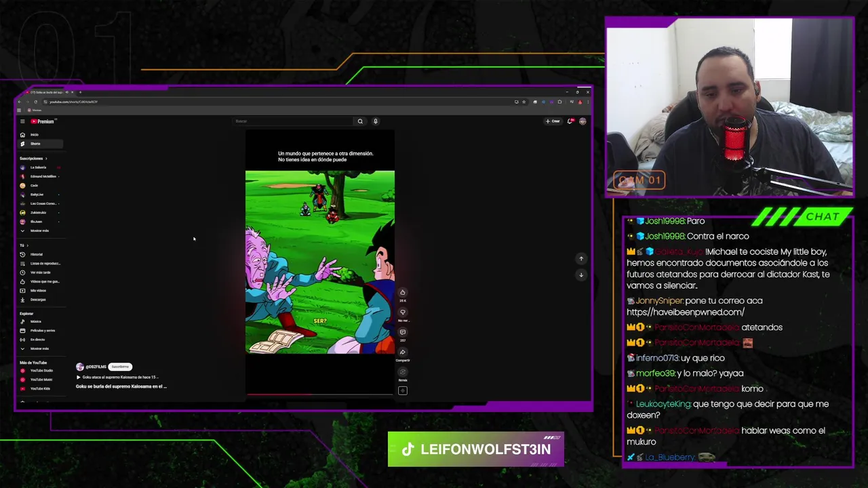Open Edmund McMillen subscription channel
The width and height of the screenshot is (868, 488).
coord(41,176)
